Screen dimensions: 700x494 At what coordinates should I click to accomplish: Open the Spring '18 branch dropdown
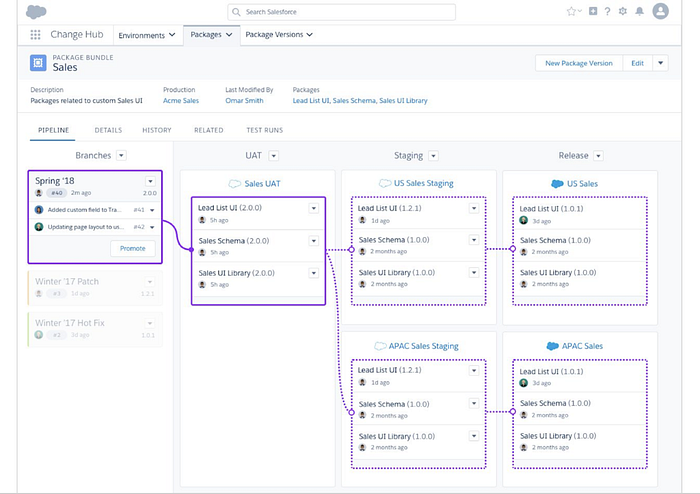(151, 182)
